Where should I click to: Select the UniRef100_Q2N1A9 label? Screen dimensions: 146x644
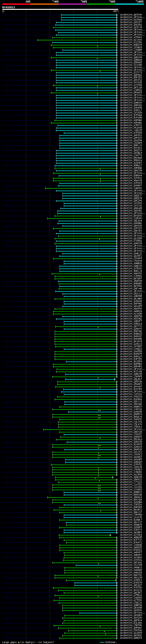coord(131,301)
